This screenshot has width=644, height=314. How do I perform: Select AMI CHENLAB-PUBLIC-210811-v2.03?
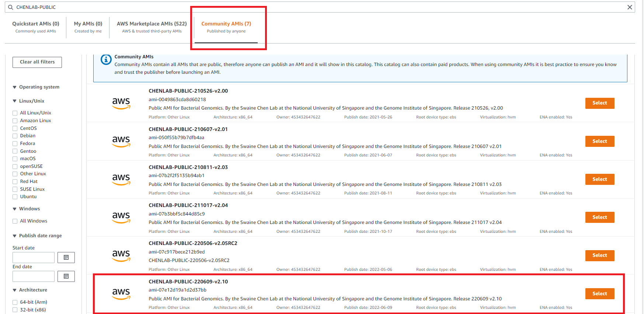coord(600,179)
